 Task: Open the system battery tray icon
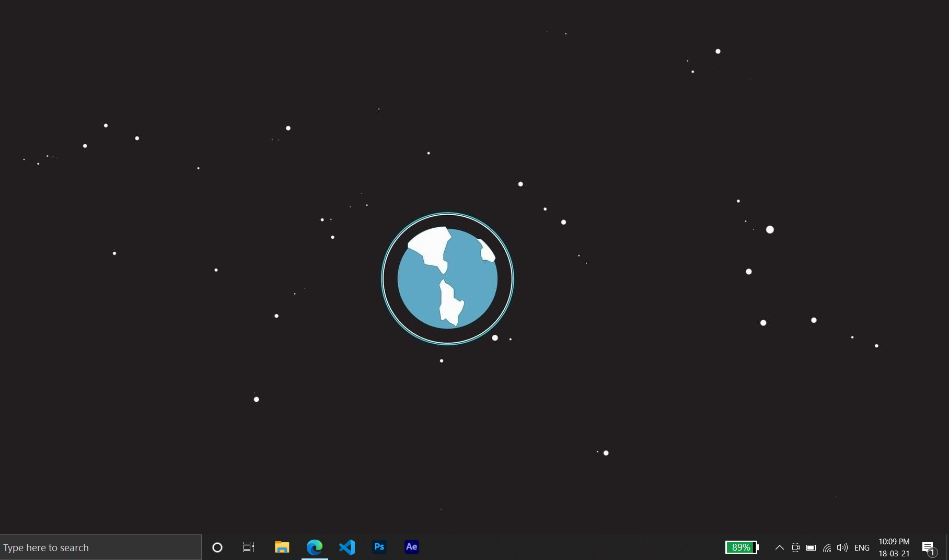coord(811,547)
